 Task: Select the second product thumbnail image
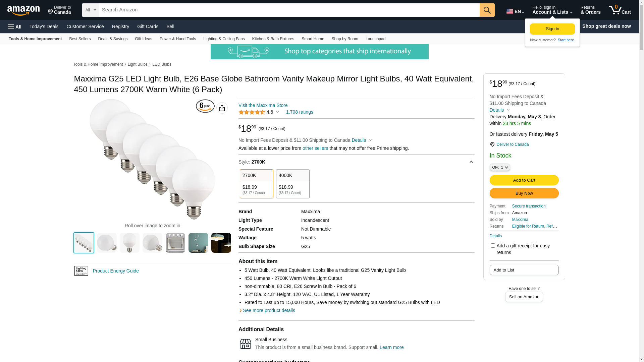coord(107,243)
